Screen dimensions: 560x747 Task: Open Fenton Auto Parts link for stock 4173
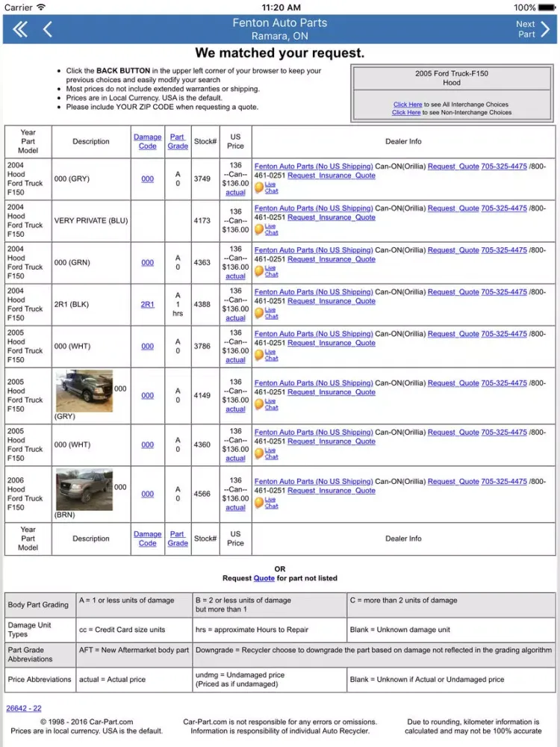[314, 208]
